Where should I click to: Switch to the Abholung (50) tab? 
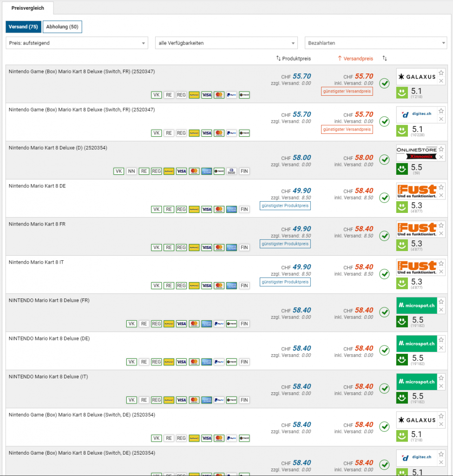[62, 27]
